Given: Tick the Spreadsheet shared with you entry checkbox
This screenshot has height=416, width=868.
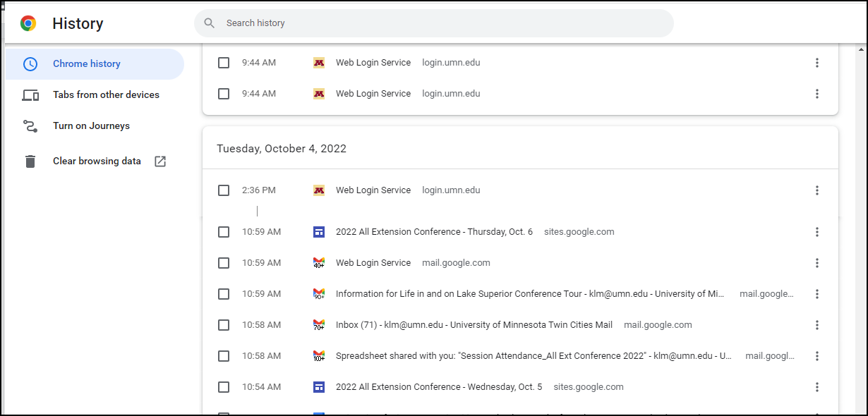Looking at the screenshot, I should [x=224, y=356].
